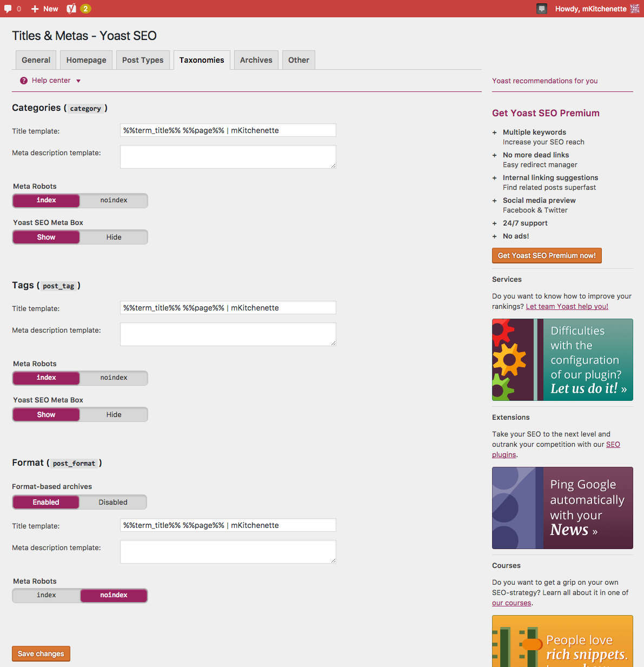
Task: Switch to the Post Types tab
Action: (143, 60)
